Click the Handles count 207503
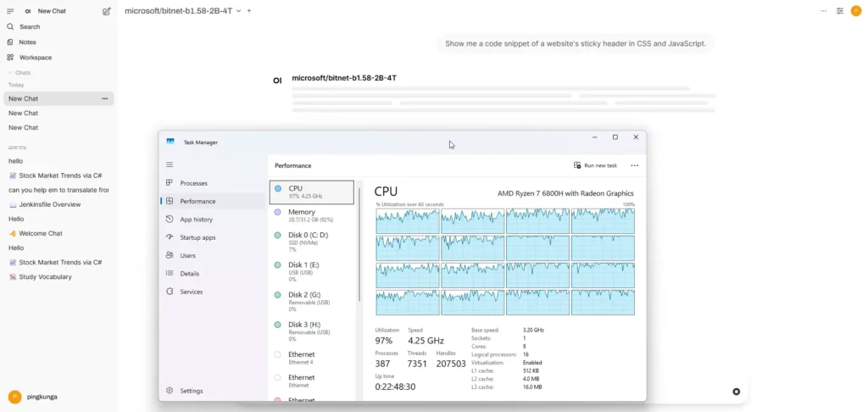868x412 pixels. click(451, 364)
